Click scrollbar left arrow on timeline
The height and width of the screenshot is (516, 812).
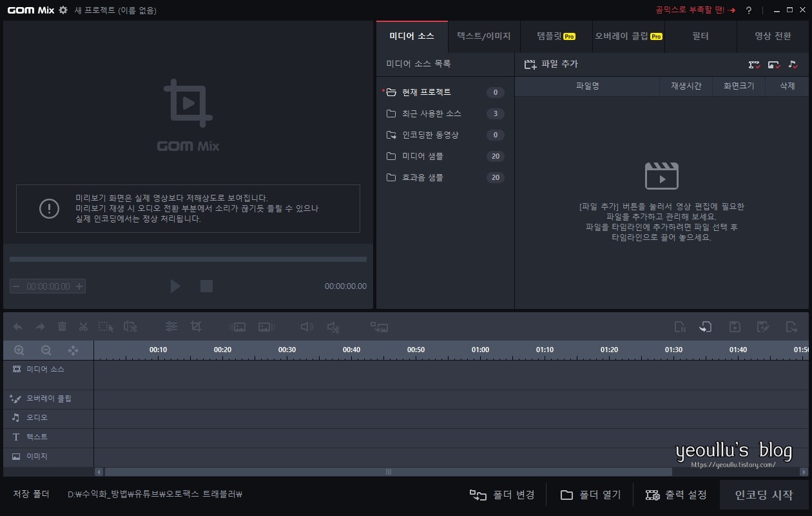99,471
